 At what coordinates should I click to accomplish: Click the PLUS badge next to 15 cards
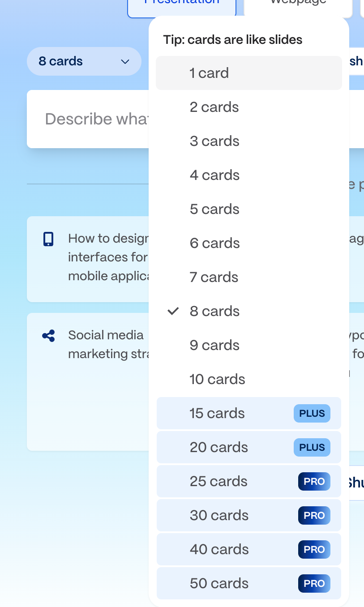(312, 414)
